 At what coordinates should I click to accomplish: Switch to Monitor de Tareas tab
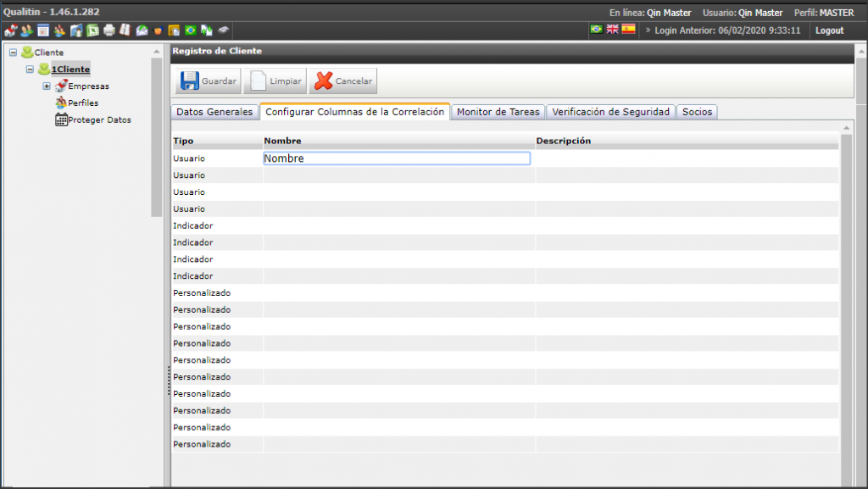[498, 112]
